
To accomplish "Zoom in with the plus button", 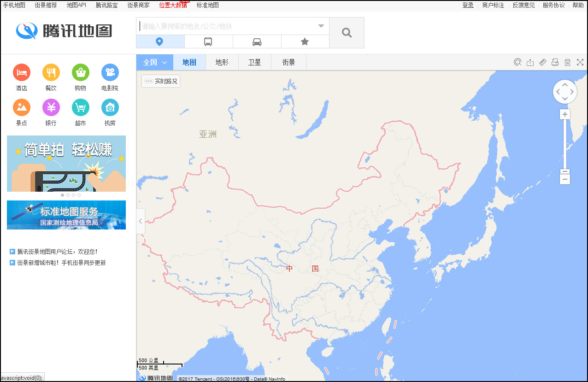I will (565, 114).
